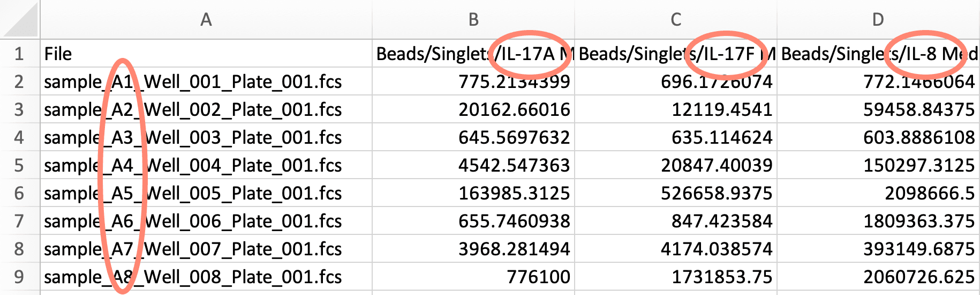Select column A header
980x295 pixels.
pyautogui.click(x=206, y=19)
